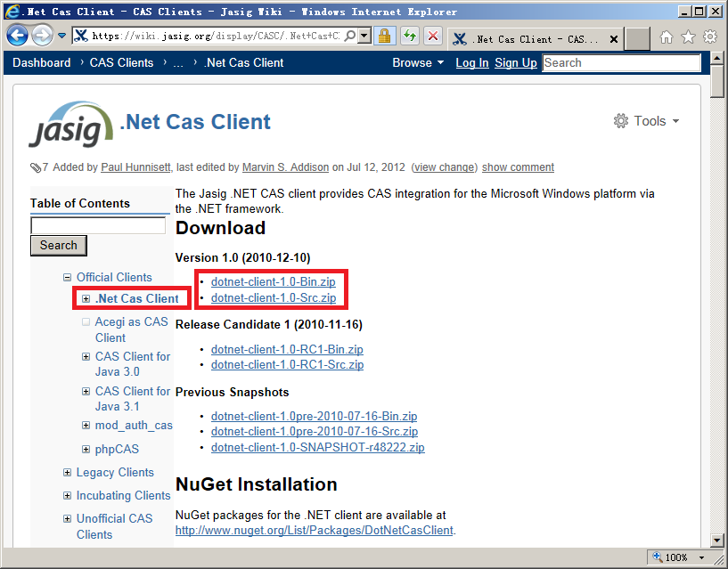Download dotnet-client-1.0-RC1-Src.zip
This screenshot has height=569, width=728.
pyautogui.click(x=288, y=365)
